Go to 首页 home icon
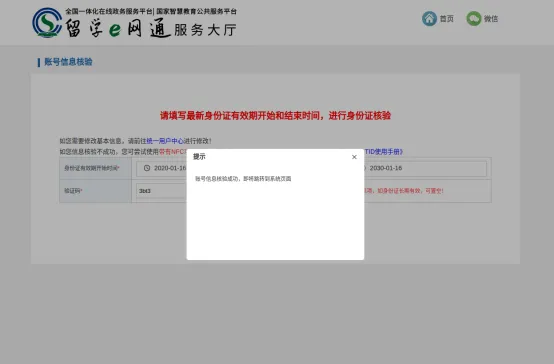The width and height of the screenshot is (554, 364). click(429, 18)
